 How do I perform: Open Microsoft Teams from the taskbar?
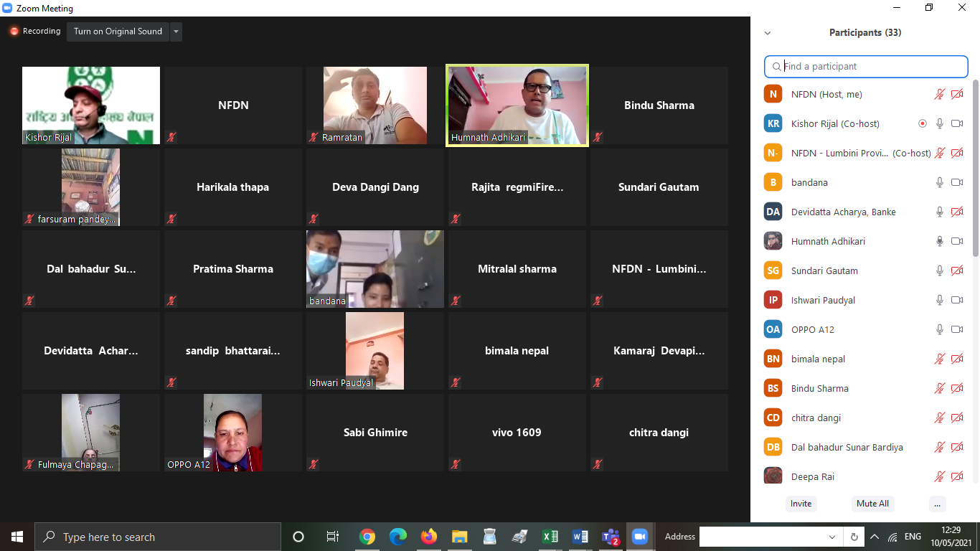click(x=611, y=537)
